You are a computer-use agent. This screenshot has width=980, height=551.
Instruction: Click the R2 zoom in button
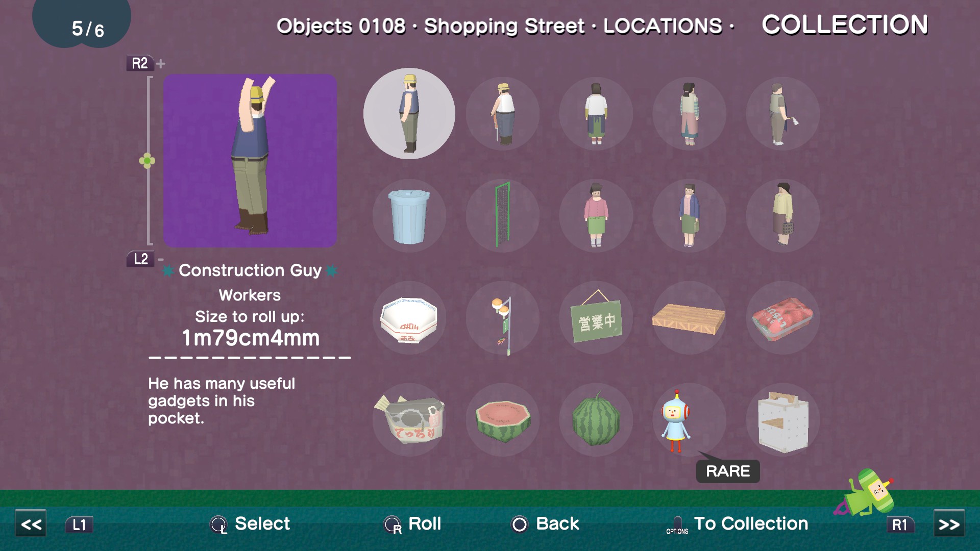[140, 63]
